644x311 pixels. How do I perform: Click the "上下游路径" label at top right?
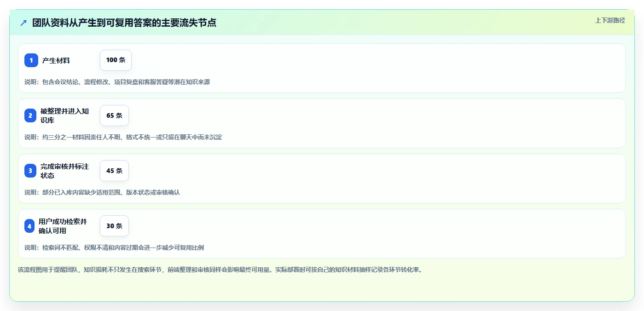[x=610, y=20]
